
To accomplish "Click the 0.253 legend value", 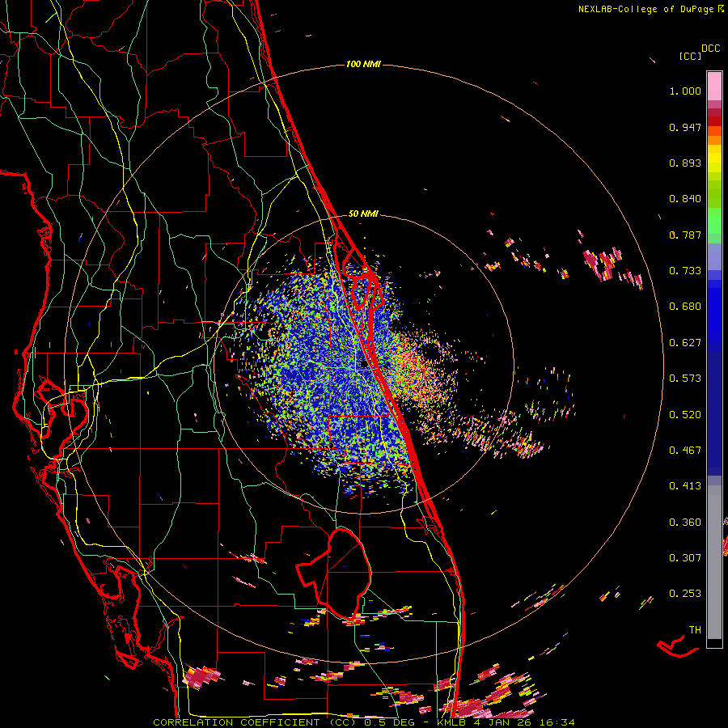I will [x=685, y=594].
